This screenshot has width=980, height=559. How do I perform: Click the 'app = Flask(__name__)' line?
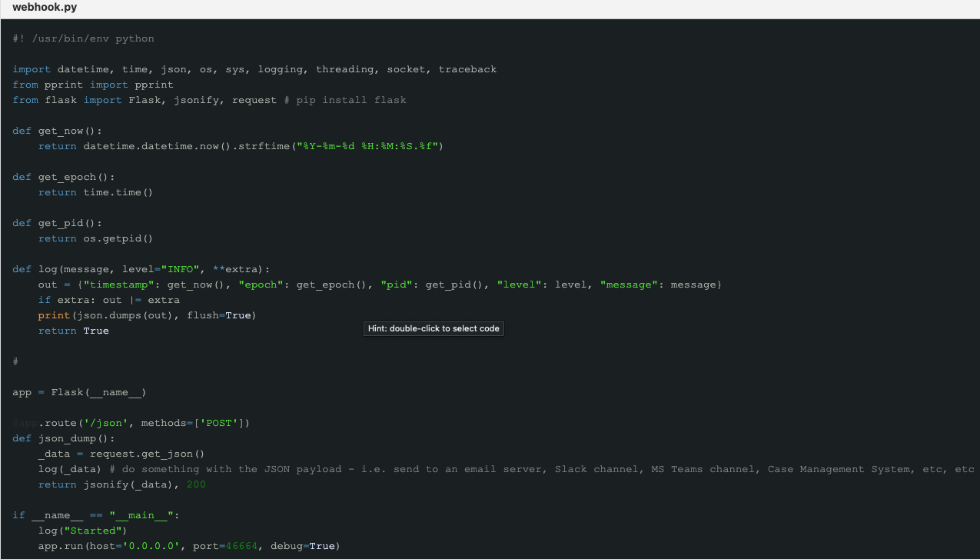pyautogui.click(x=79, y=392)
